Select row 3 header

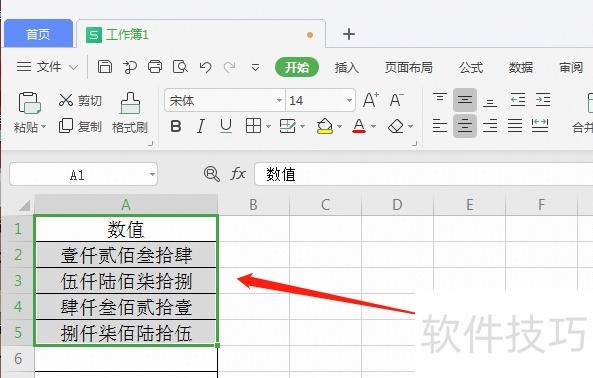pyautogui.click(x=17, y=281)
